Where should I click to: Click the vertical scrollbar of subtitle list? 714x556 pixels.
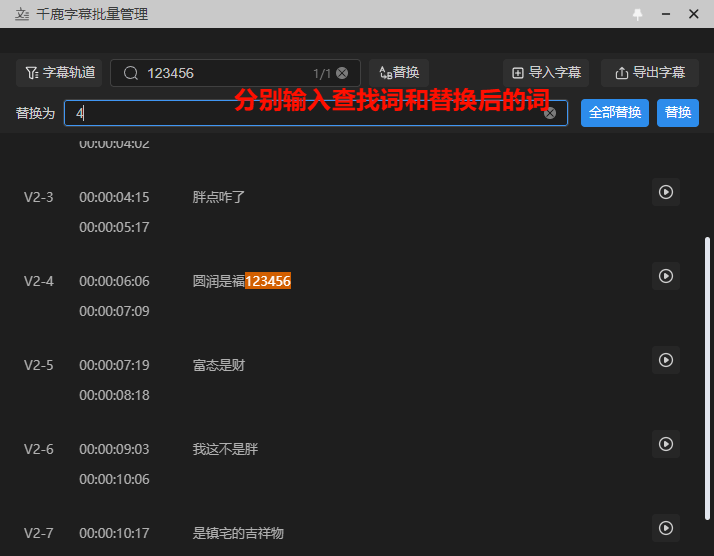709,380
